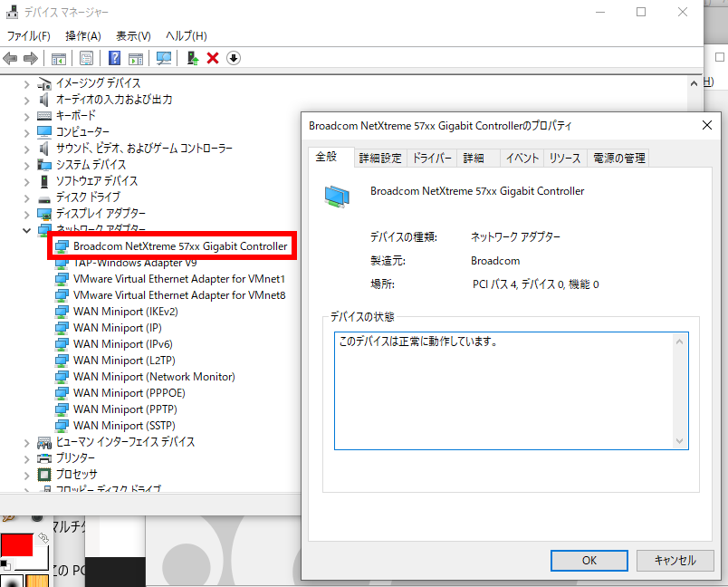Click the red foreground color swatch
The image size is (728, 587).
tap(16, 544)
